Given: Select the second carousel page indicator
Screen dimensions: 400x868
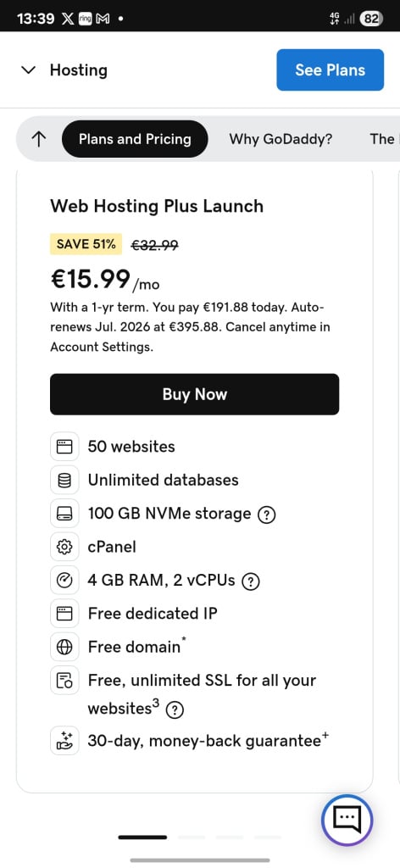Looking at the screenshot, I should [192, 837].
